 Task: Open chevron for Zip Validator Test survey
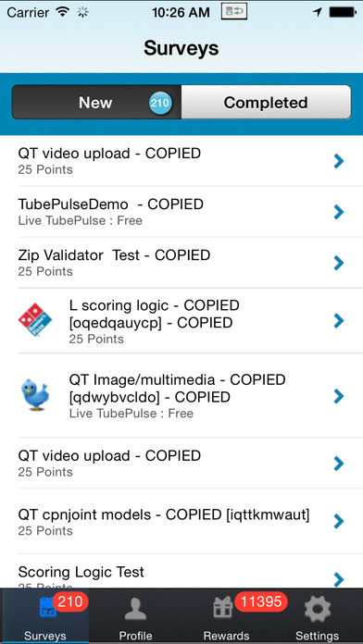pos(338,263)
